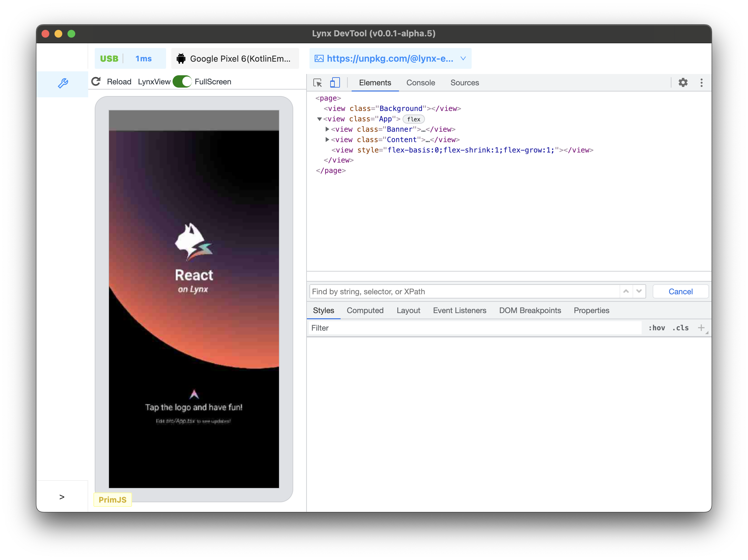The width and height of the screenshot is (748, 560).
Task: Click the 'on Lynx' subtitle in preview
Action: 193,289
